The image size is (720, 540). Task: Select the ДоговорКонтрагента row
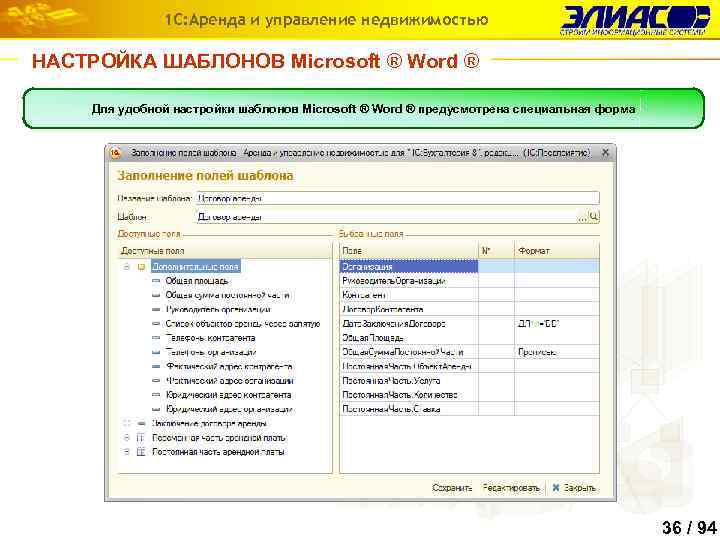coord(469,309)
